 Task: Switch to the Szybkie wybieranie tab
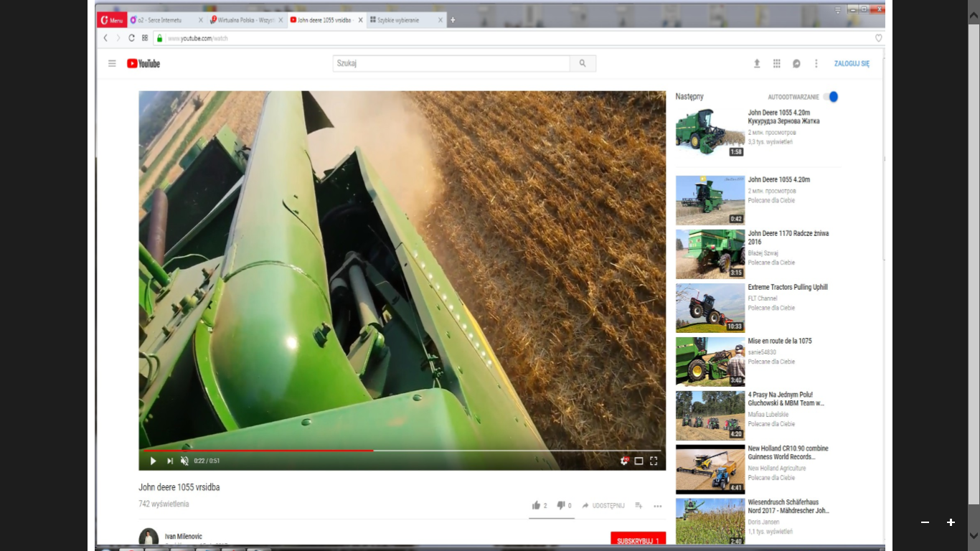click(407, 20)
